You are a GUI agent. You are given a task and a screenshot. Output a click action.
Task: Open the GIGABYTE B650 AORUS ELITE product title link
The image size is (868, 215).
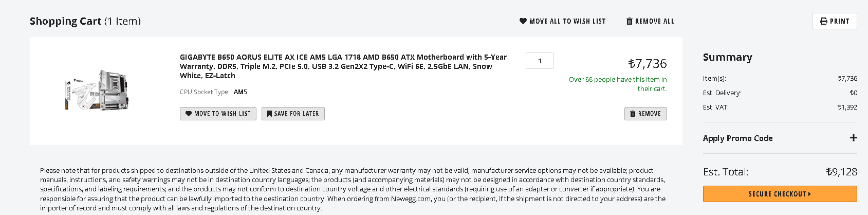343,66
